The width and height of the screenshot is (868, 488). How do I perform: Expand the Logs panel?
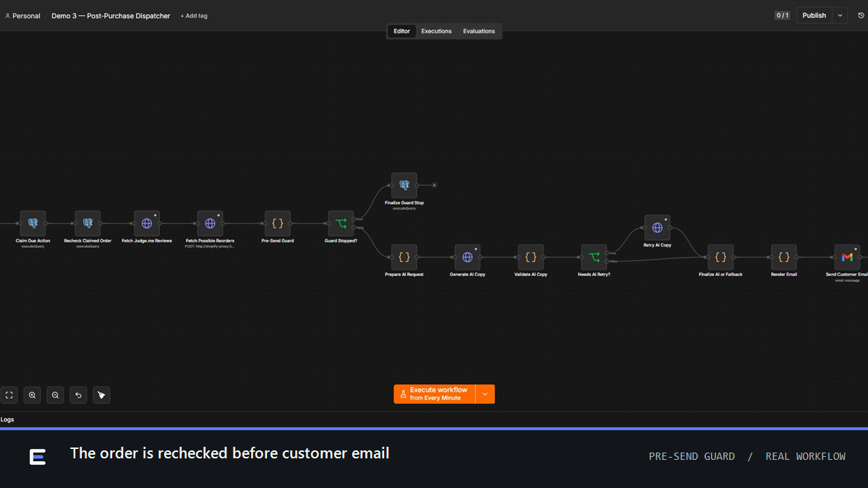pos(7,419)
